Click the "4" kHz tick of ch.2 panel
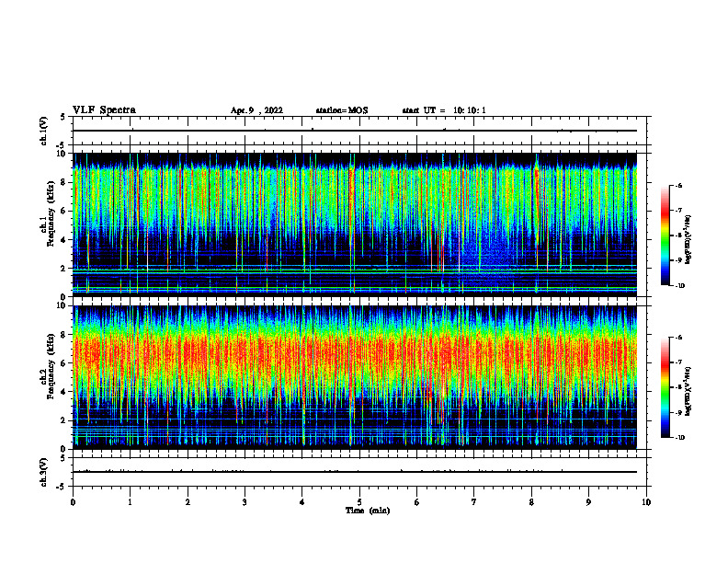This screenshot has height=563, width=728. (x=64, y=392)
